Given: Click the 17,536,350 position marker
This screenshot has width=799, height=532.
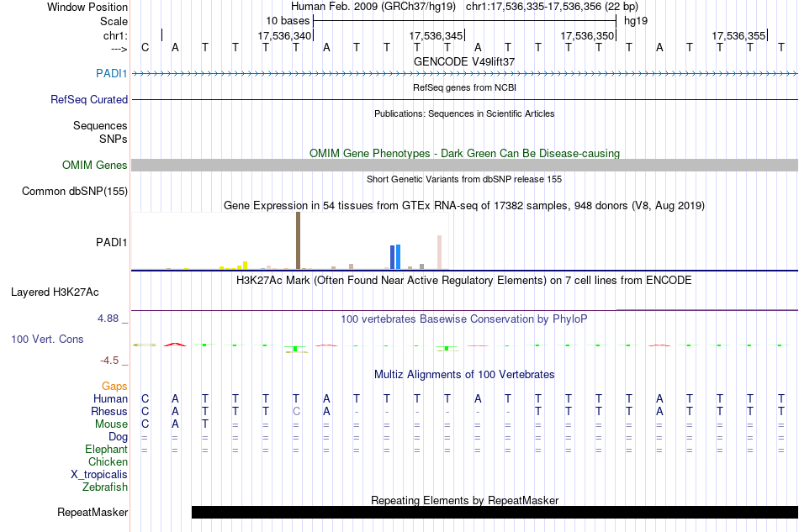Looking at the screenshot, I should coord(587,35).
